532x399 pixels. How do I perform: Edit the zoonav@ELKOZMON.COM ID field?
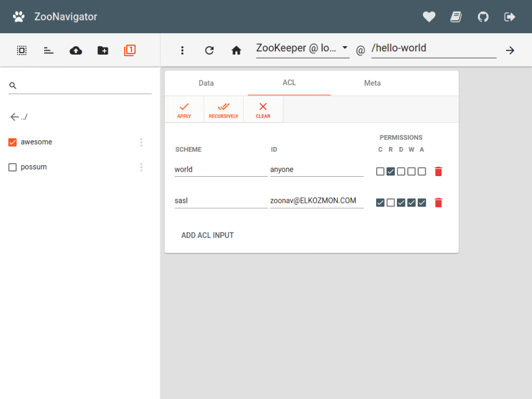[x=316, y=201]
